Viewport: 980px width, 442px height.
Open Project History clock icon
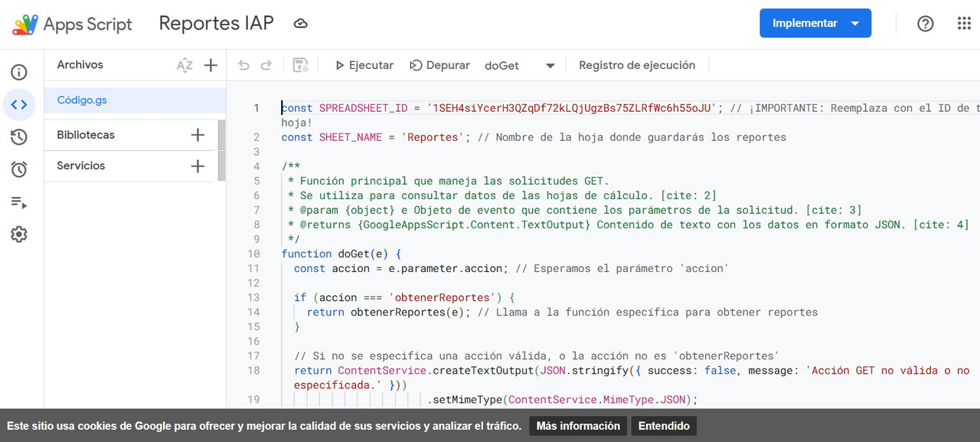click(19, 137)
